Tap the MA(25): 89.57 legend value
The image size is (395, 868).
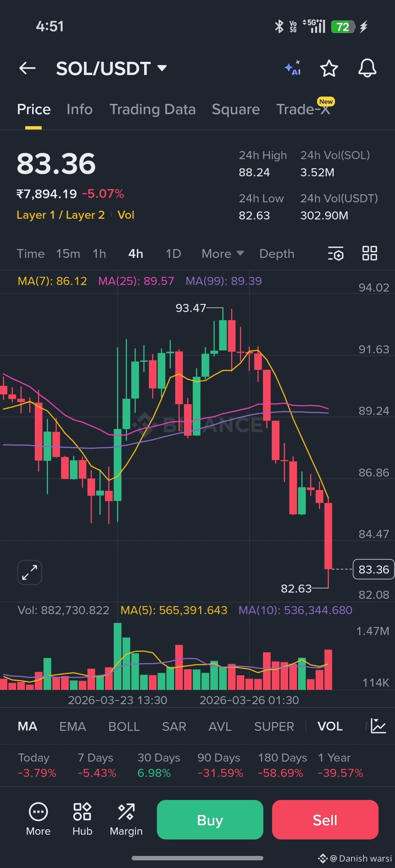click(136, 281)
